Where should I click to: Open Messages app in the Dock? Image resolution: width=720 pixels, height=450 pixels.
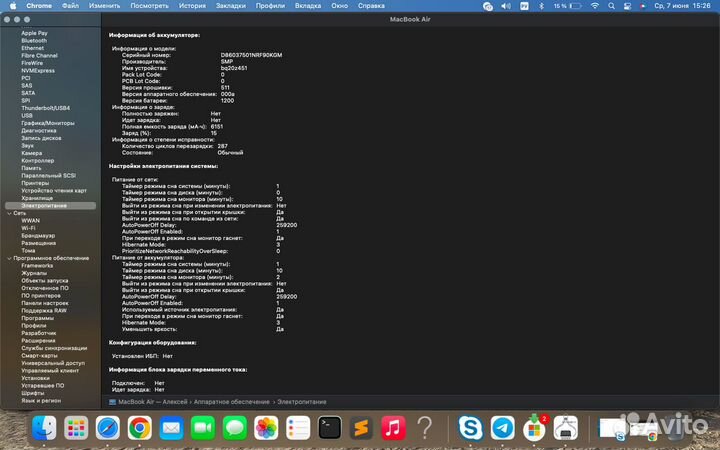click(x=235, y=428)
